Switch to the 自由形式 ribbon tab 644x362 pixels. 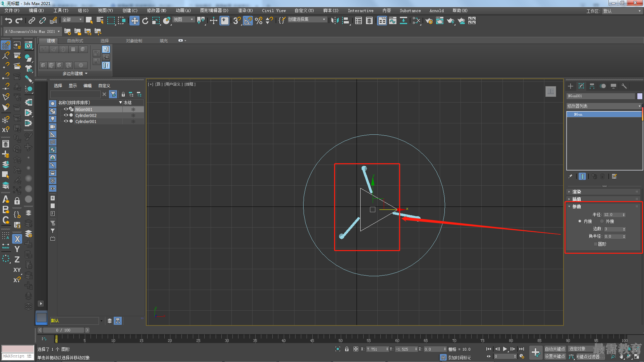pyautogui.click(x=75, y=41)
